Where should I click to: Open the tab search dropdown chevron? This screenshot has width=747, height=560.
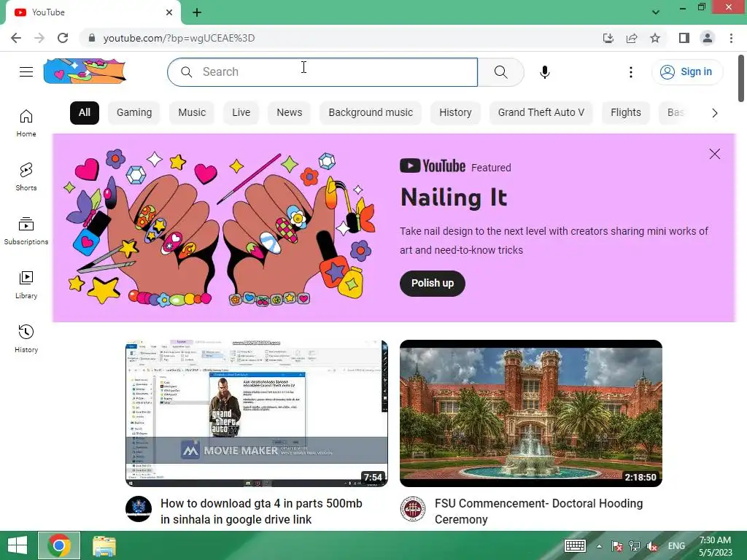[x=656, y=12]
